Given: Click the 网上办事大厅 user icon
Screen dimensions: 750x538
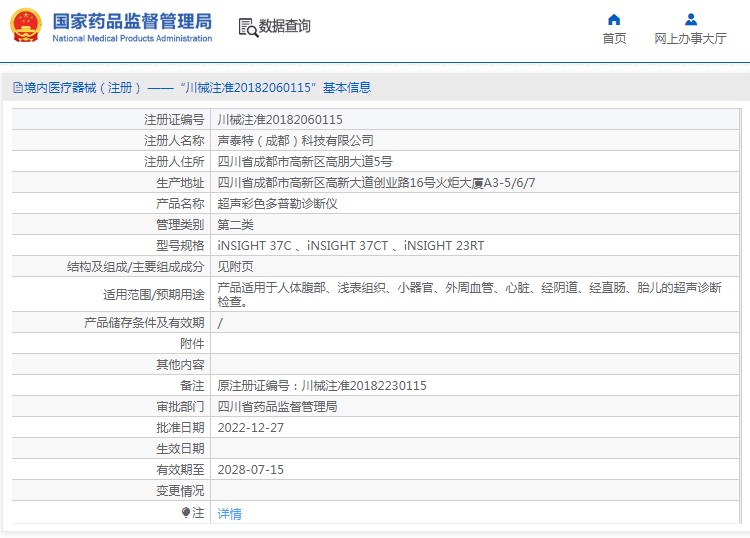Looking at the screenshot, I should pos(691,20).
